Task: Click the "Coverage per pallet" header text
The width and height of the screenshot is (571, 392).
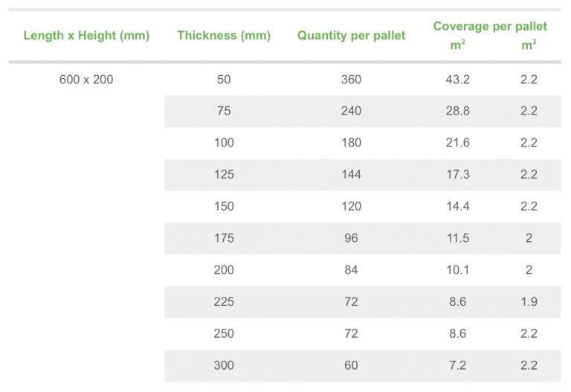Action: coord(490,26)
